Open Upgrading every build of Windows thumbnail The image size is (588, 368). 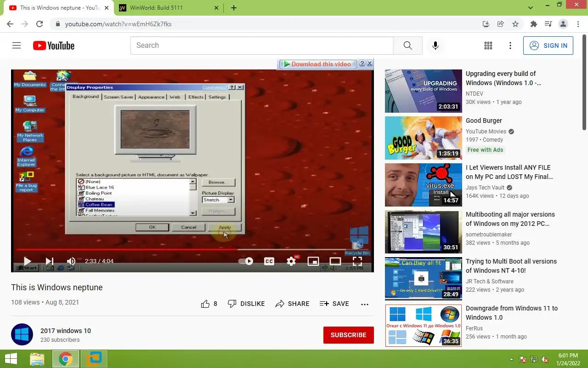coord(424,91)
